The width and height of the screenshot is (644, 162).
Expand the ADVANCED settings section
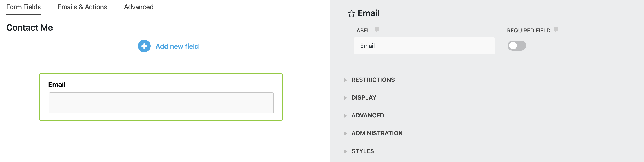tap(368, 115)
